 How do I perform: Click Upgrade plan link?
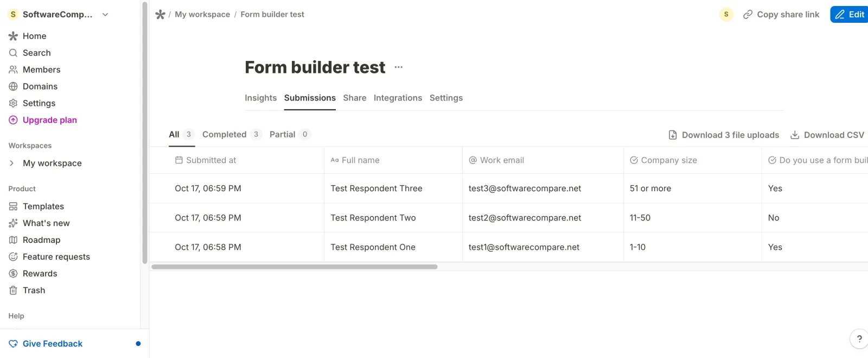point(50,120)
